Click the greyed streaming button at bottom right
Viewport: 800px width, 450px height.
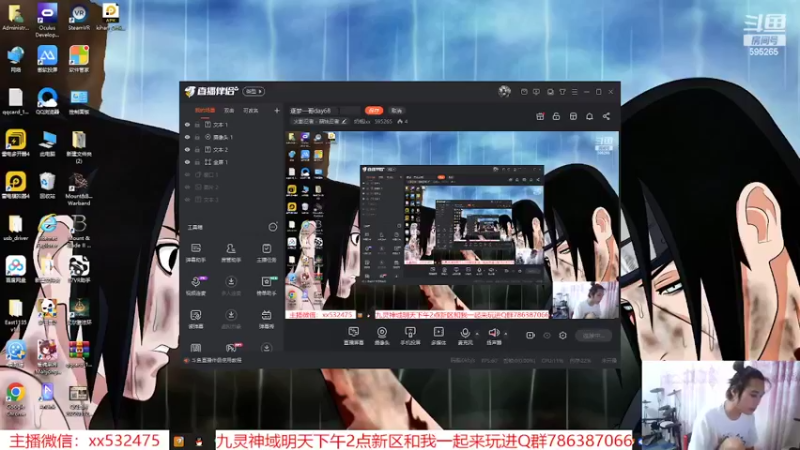click(x=593, y=336)
